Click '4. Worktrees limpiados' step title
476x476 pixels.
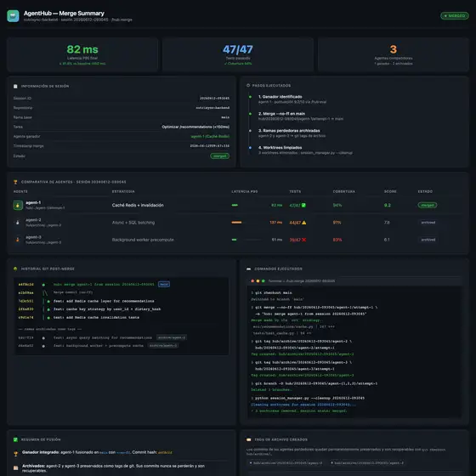point(280,148)
